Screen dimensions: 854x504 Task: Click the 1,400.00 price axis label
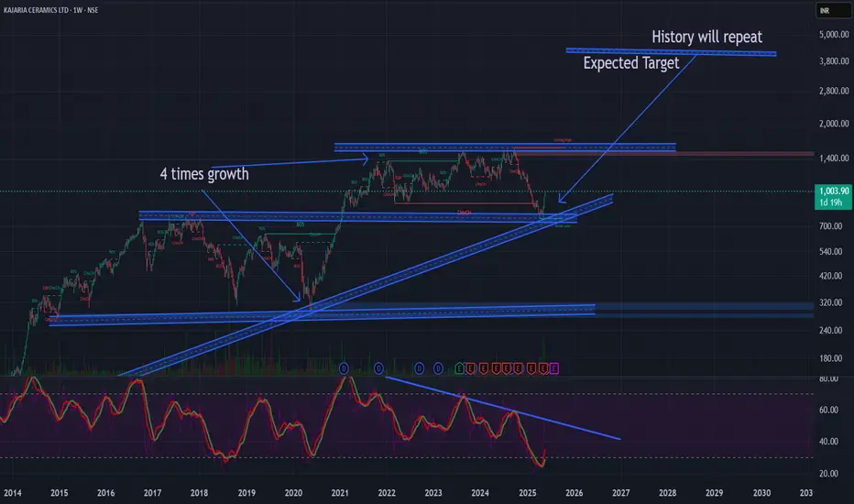tap(834, 158)
